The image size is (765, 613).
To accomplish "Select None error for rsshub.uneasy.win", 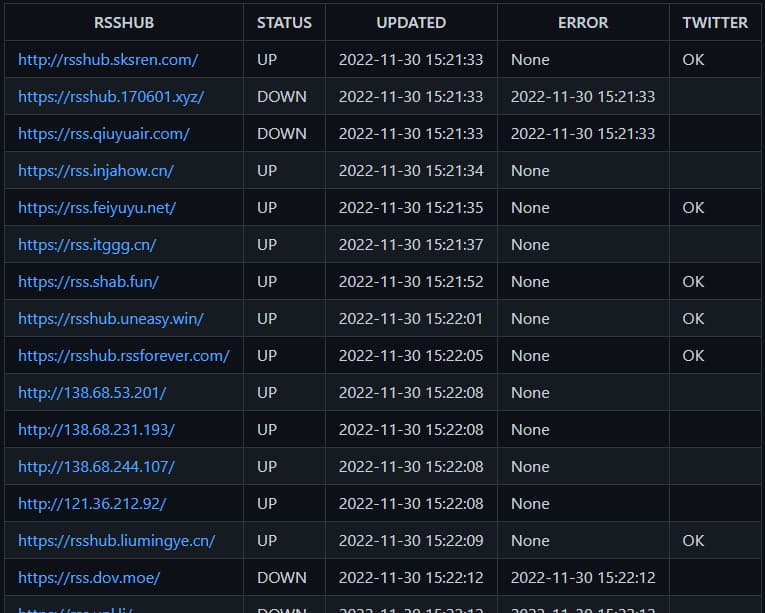I will pyautogui.click(x=530, y=319).
